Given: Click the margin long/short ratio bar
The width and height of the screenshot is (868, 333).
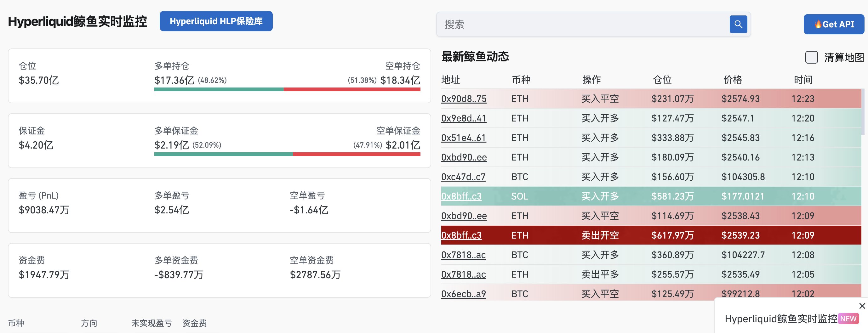Looking at the screenshot, I should [287, 154].
